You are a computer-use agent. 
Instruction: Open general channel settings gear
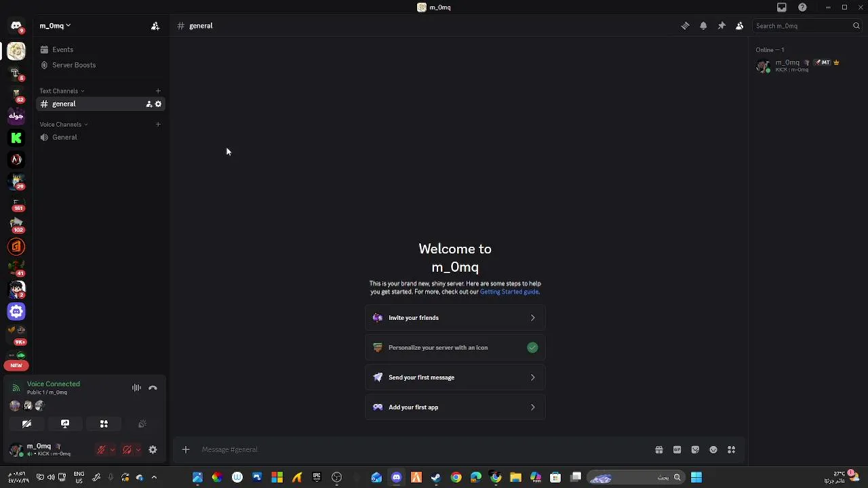pos(158,104)
